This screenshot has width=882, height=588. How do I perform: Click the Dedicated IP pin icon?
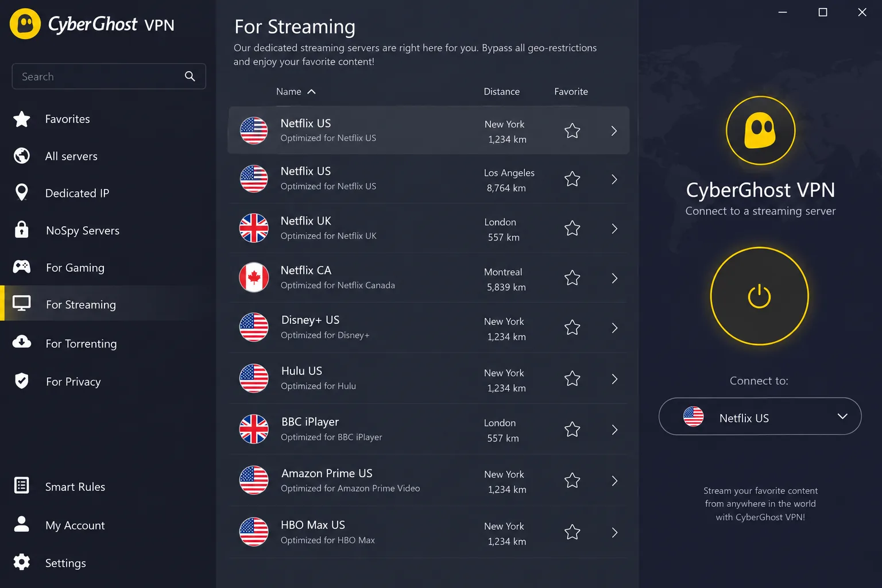pyautogui.click(x=22, y=192)
